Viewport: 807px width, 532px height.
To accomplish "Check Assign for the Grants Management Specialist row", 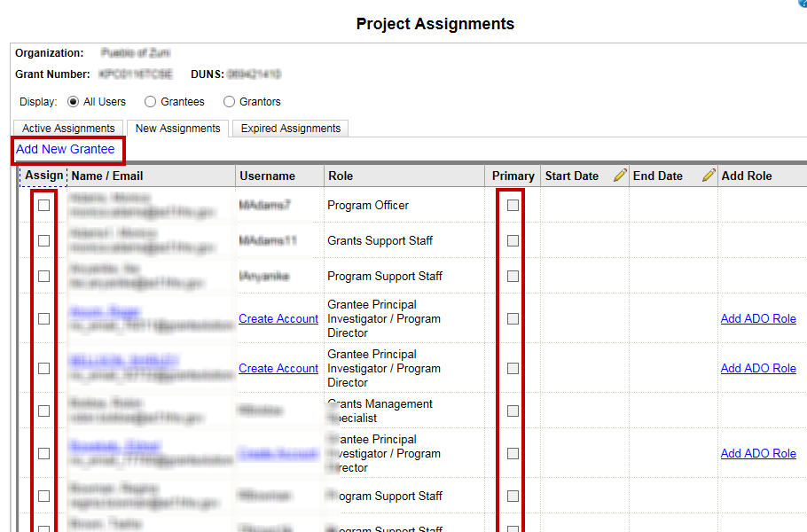I will tap(43, 411).
